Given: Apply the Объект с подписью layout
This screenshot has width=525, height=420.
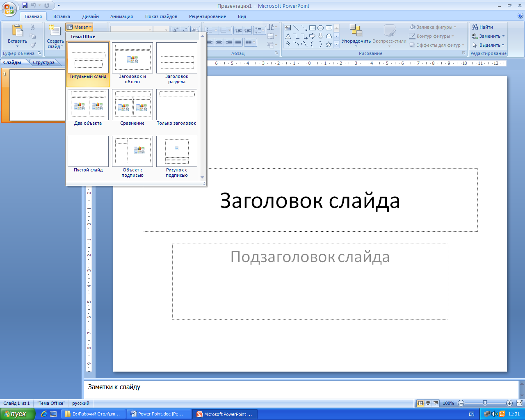Looking at the screenshot, I should [x=132, y=156].
